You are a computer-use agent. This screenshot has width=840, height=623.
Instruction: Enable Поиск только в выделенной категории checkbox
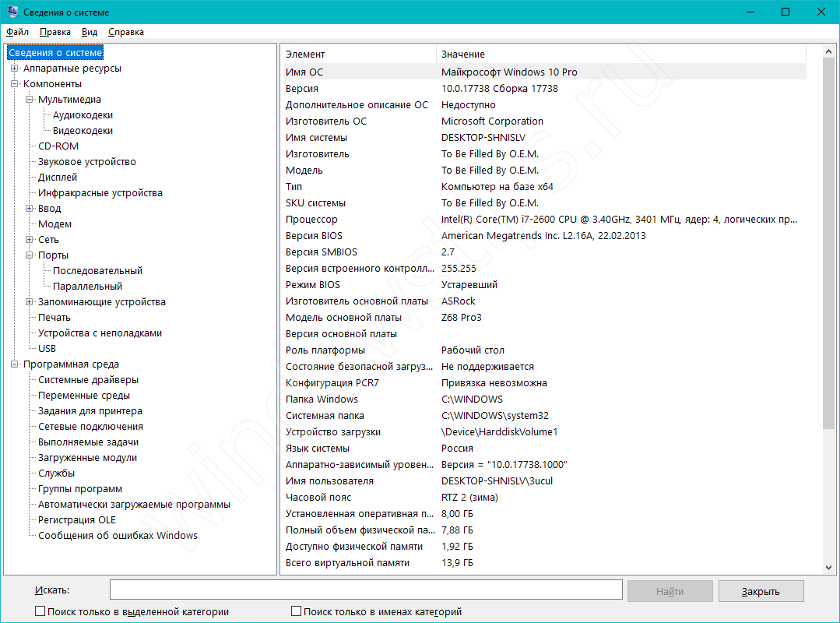[40, 612]
